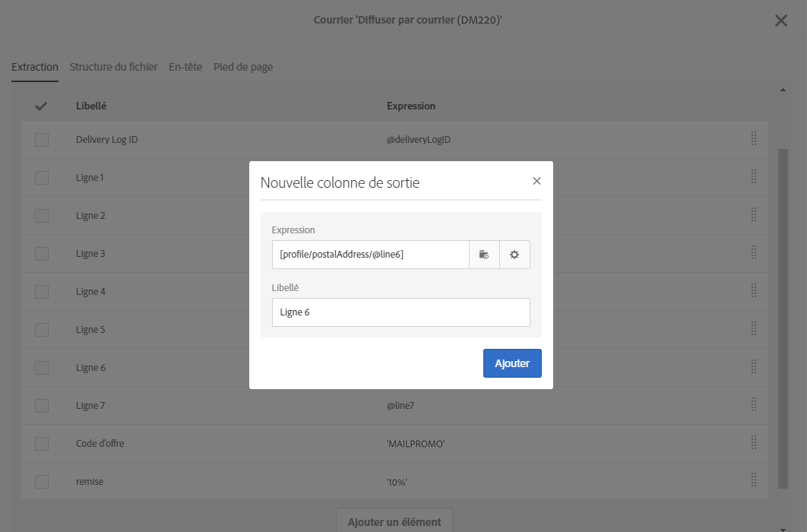Image resolution: width=807 pixels, height=532 pixels.
Task: Click the drag handle for remise row
Action: click(x=754, y=481)
